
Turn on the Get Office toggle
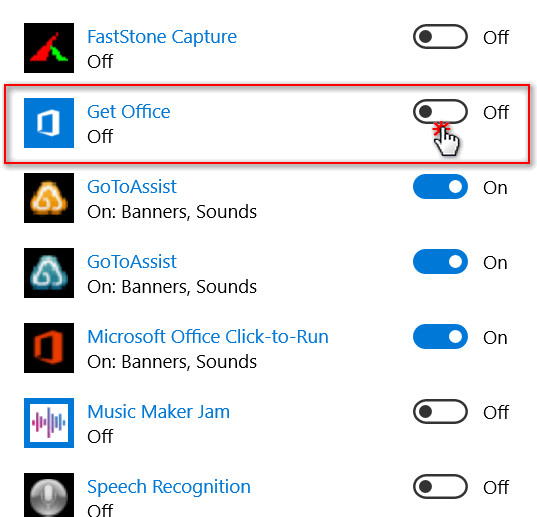[x=440, y=112]
